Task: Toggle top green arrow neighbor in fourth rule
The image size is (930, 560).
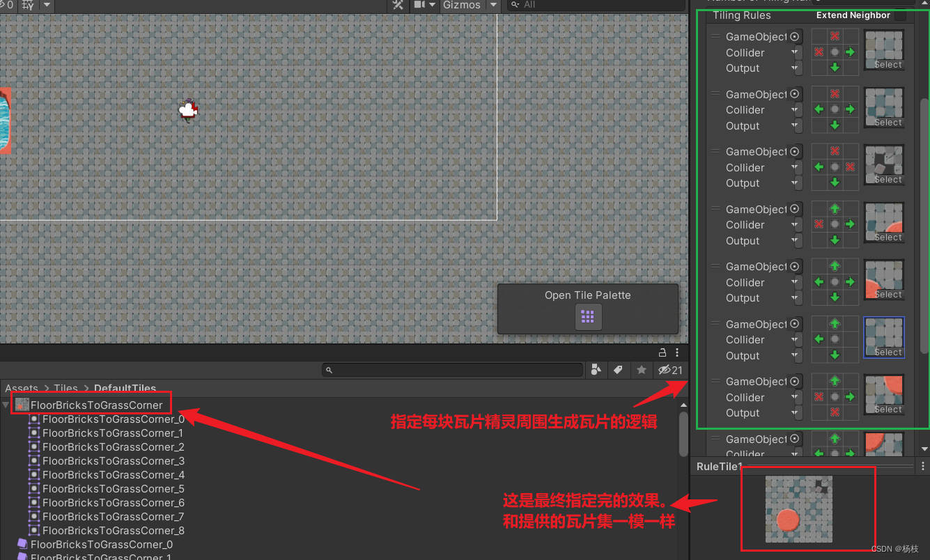Action: point(835,208)
